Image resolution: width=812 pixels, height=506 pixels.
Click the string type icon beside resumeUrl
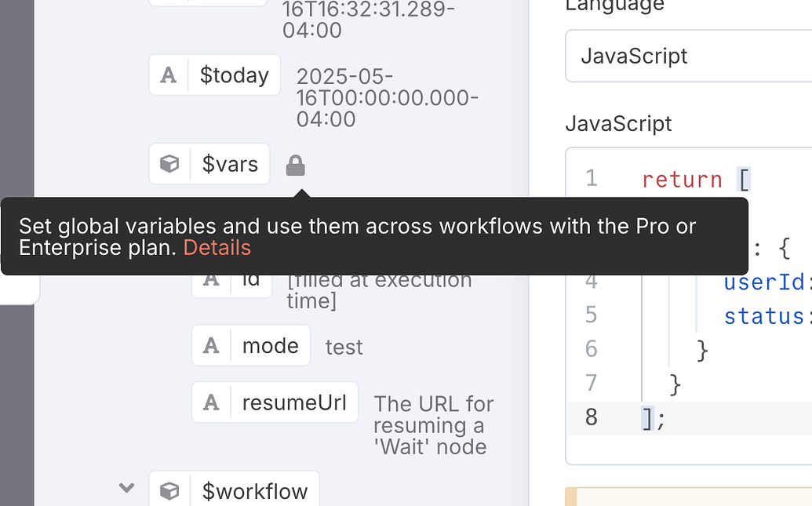[212, 402]
